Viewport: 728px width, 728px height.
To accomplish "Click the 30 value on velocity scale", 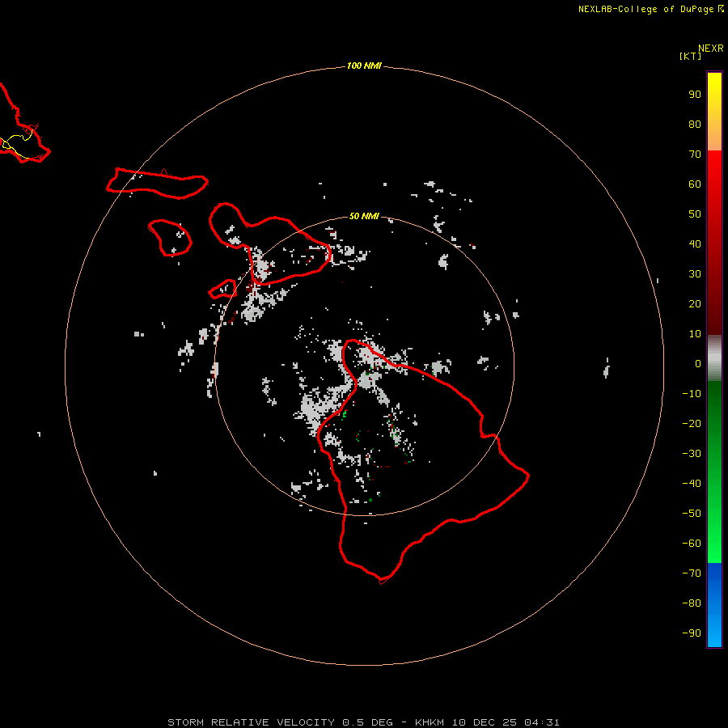I will [x=695, y=274].
